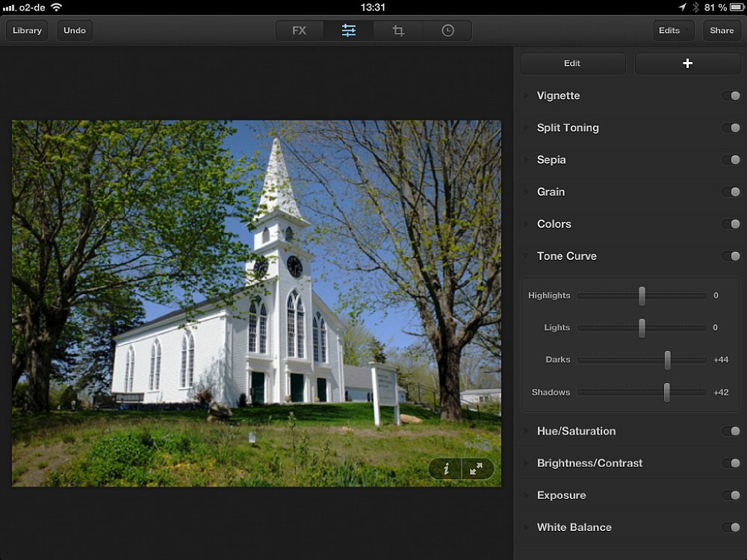Image resolution: width=747 pixels, height=560 pixels.
Task: Open the history clock icon
Action: 447,31
